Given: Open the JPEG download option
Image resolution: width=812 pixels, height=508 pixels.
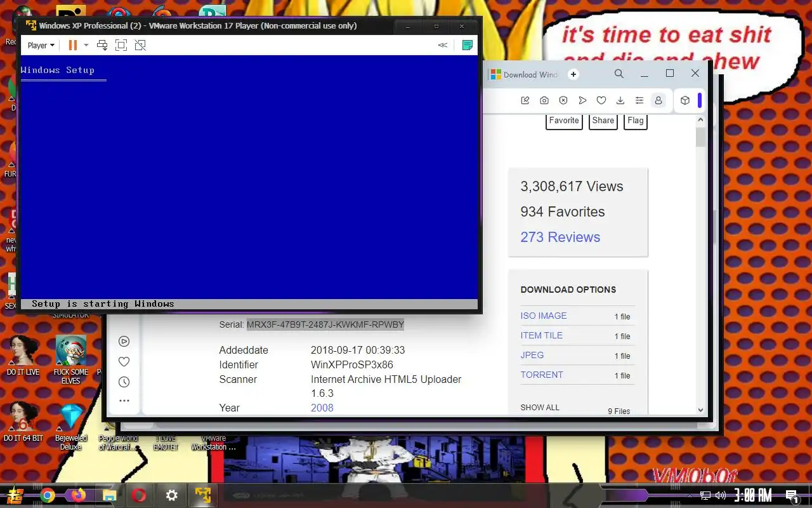Looking at the screenshot, I should pos(532,355).
